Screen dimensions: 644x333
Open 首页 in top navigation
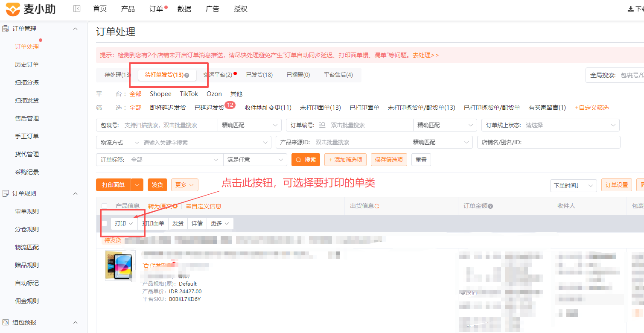click(100, 9)
